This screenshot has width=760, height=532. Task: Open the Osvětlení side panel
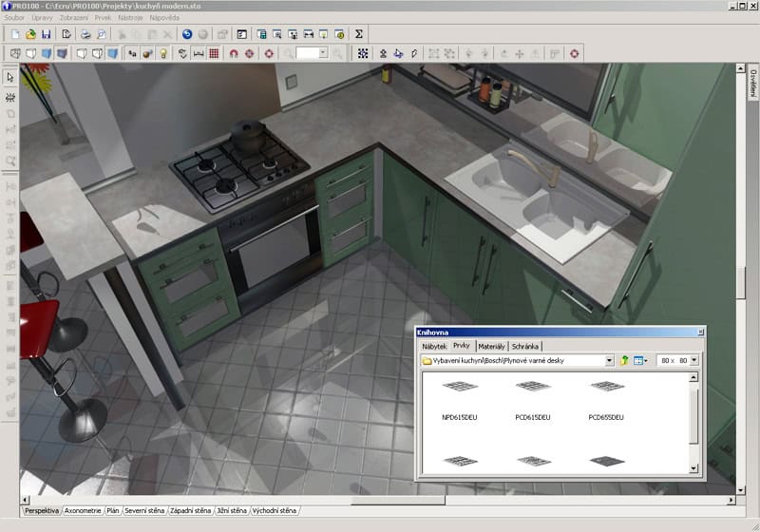point(752,84)
